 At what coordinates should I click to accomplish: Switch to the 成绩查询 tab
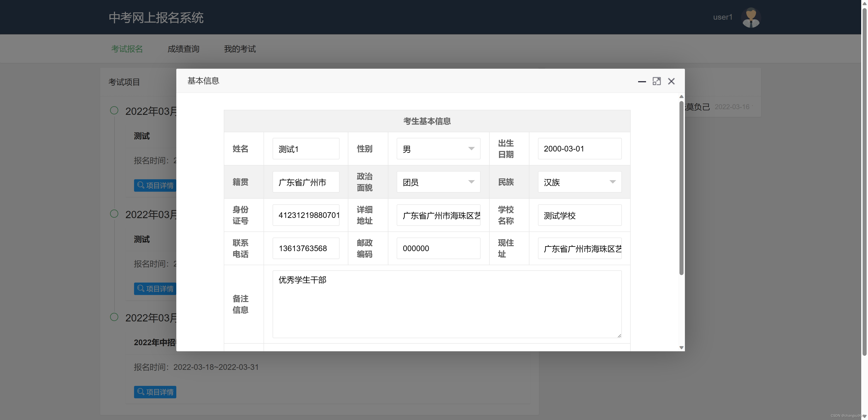183,49
